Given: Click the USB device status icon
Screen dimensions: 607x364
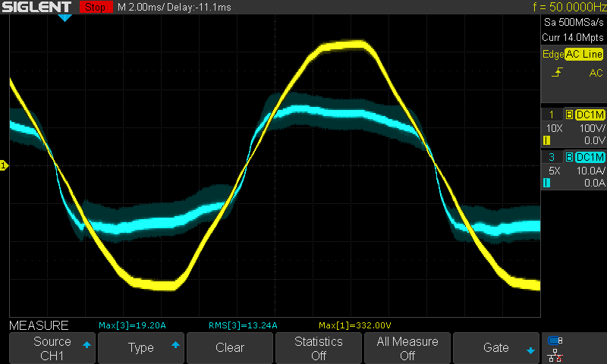Looking at the screenshot, I should [555, 340].
